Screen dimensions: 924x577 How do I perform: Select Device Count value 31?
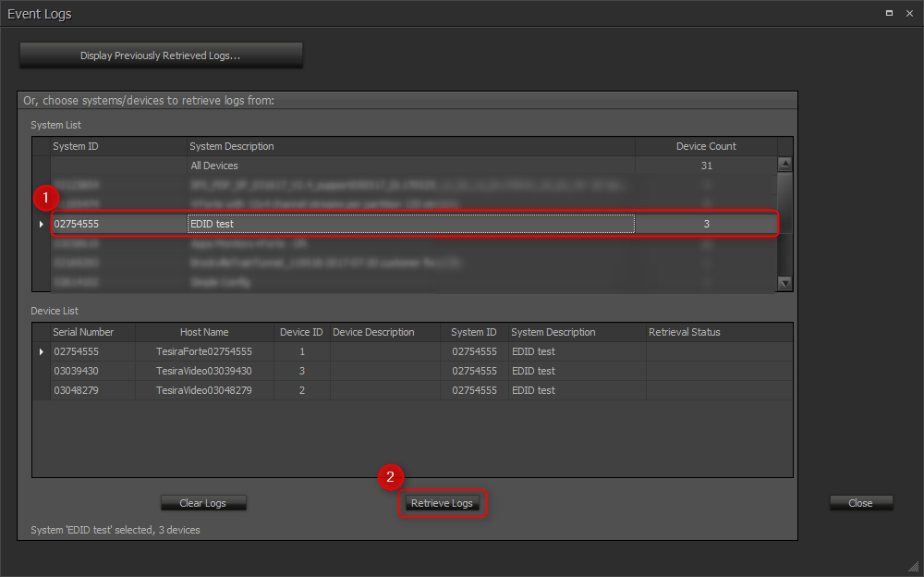(x=706, y=166)
